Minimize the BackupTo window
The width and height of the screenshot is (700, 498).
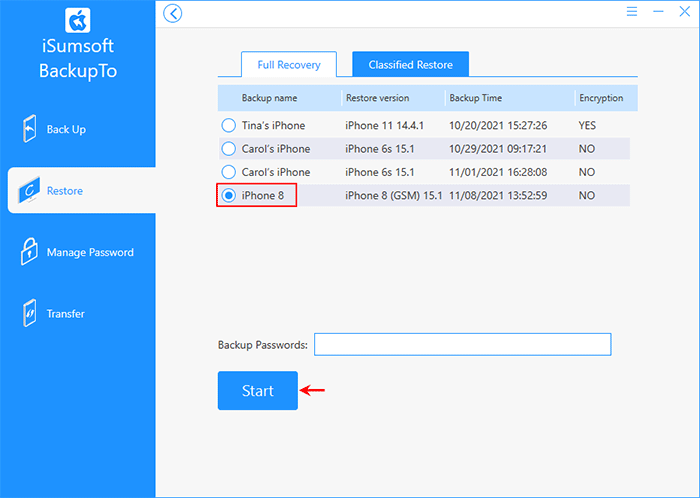point(658,12)
